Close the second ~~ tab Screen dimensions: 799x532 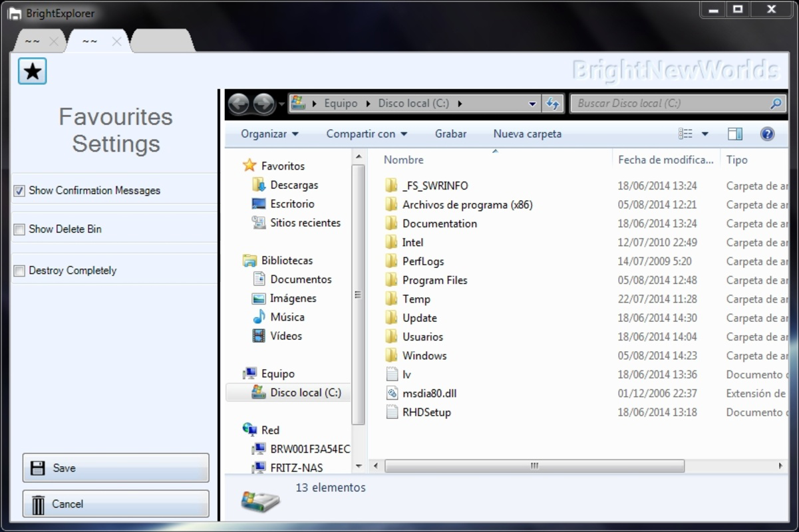point(116,42)
